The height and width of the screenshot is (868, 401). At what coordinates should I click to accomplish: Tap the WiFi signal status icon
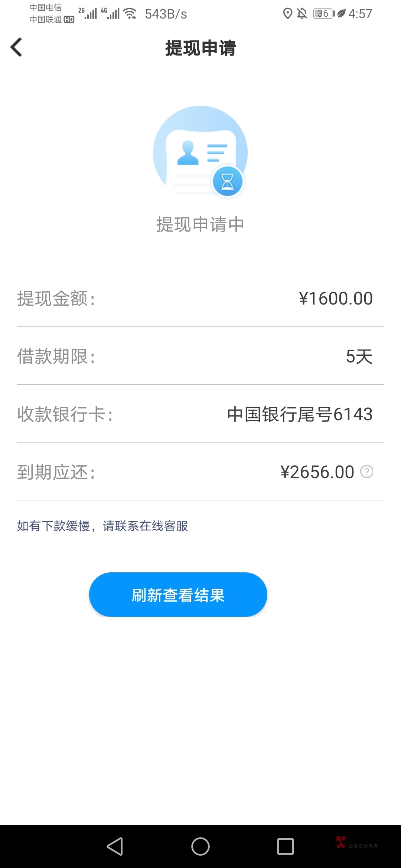130,14
